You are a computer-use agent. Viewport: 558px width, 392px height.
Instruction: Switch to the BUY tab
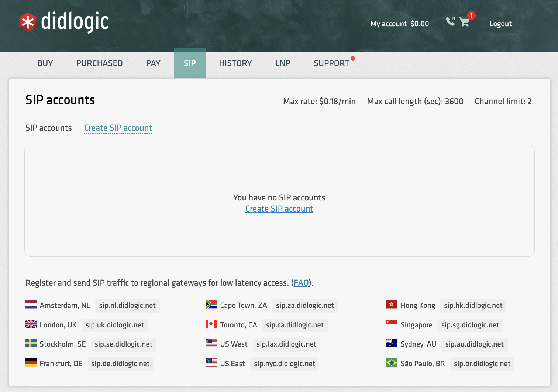45,63
